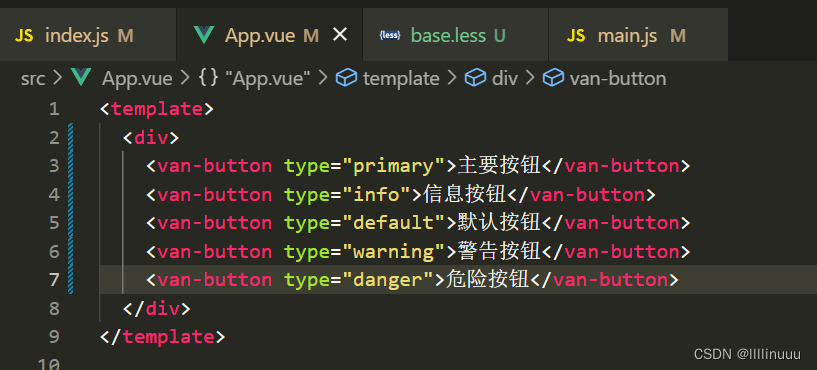Select the template breadcrumb item
The height and width of the screenshot is (370, 817).
401,79
